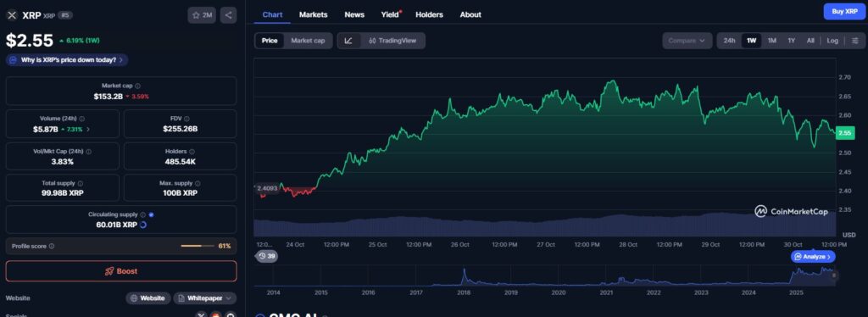Open FDV info icon
Viewport: 868px width, 317px height.
tap(186, 119)
